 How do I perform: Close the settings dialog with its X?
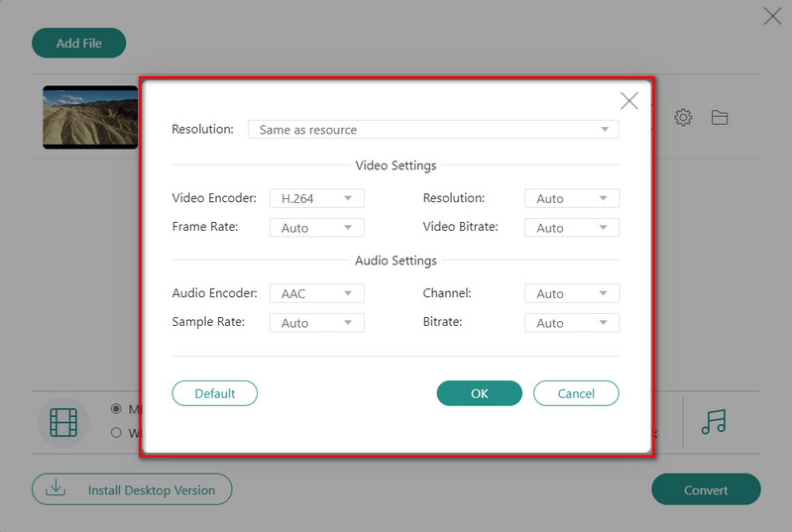coord(628,101)
